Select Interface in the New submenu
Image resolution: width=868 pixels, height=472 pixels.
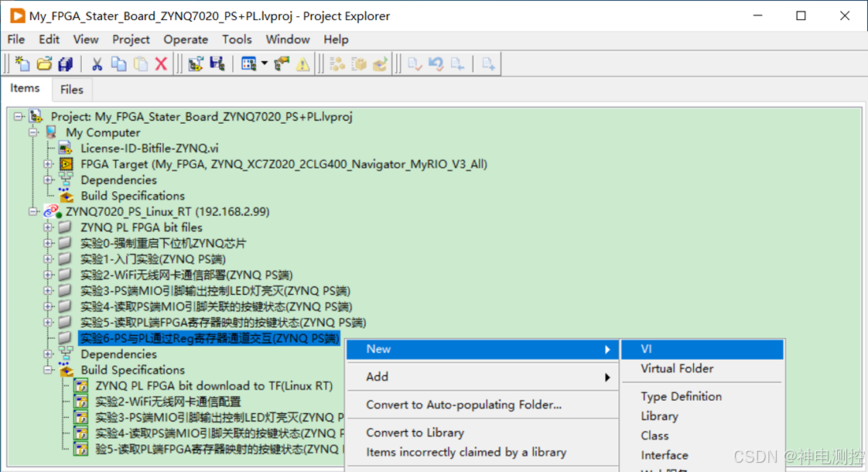click(702, 455)
